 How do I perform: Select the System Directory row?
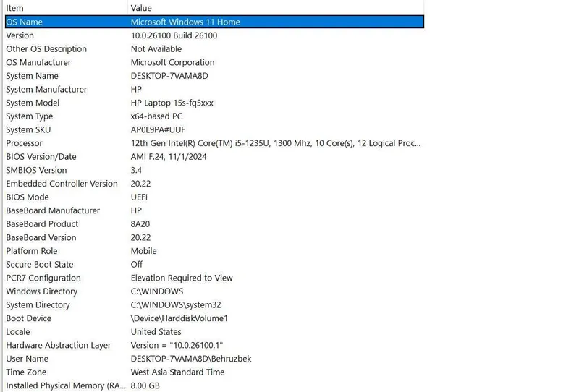coord(214,305)
